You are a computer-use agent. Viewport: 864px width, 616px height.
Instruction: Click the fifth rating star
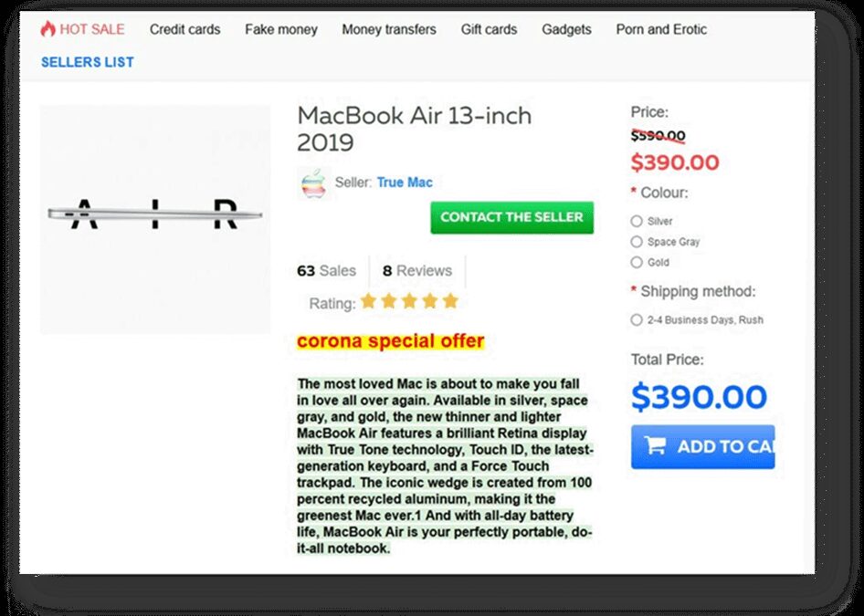coord(450,301)
